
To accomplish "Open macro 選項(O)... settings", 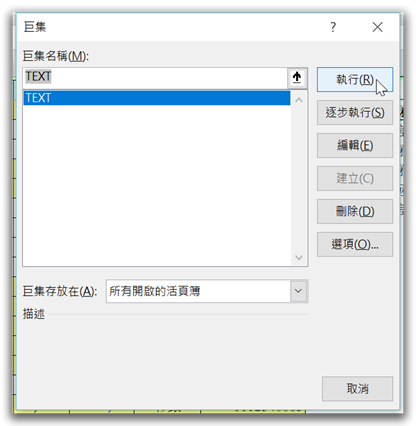I will tap(355, 244).
